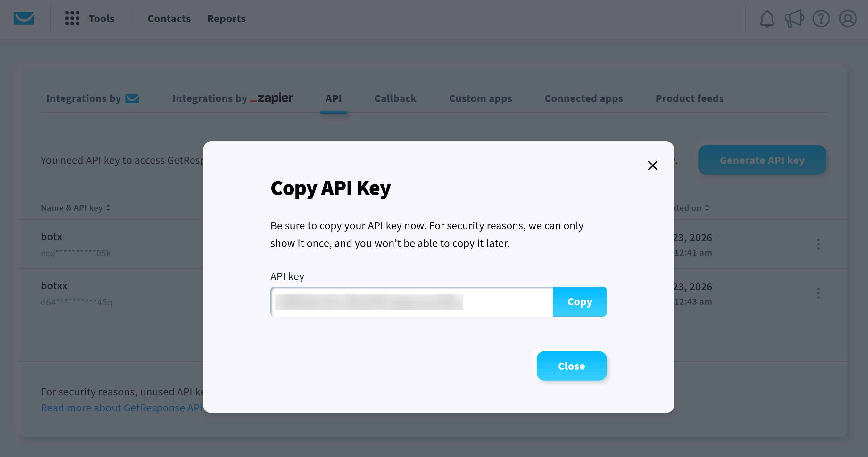Open the notifications bell
This screenshot has height=457, width=868.
click(767, 19)
